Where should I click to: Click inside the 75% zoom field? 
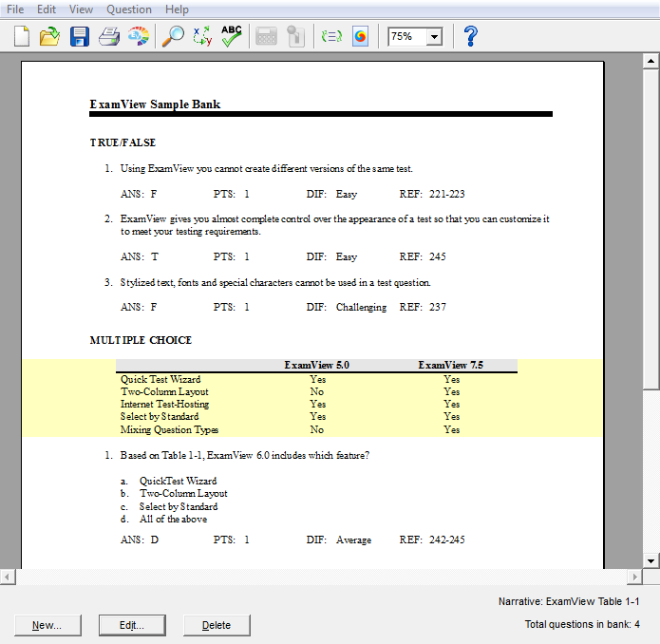(x=407, y=37)
